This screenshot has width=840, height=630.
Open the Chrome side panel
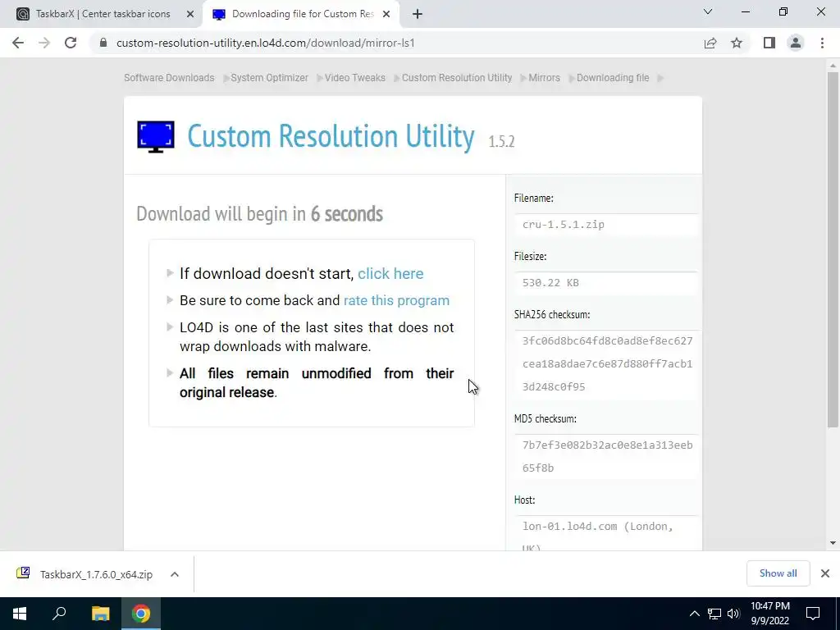pos(769,43)
